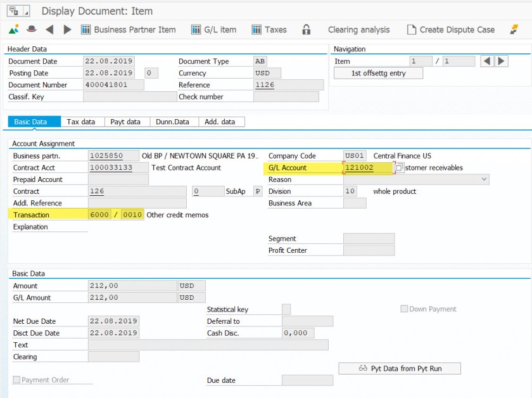Click the Business partner number 1025850
This screenshot has width=532, height=398.
click(113, 156)
